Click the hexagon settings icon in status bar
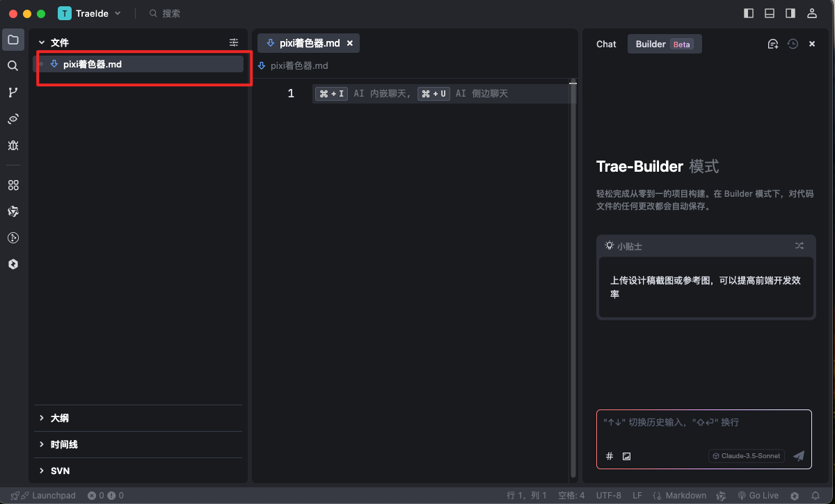The height and width of the screenshot is (504, 835). point(795,496)
